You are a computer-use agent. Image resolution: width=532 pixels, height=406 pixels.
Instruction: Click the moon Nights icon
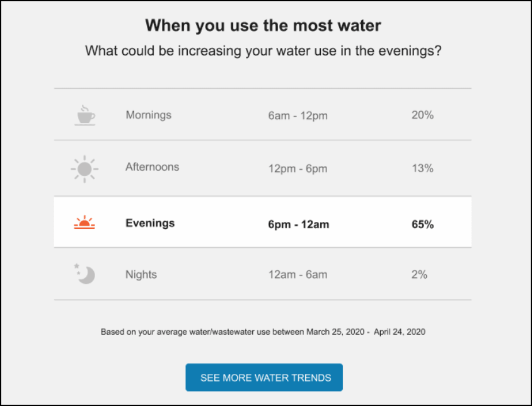[x=84, y=274]
